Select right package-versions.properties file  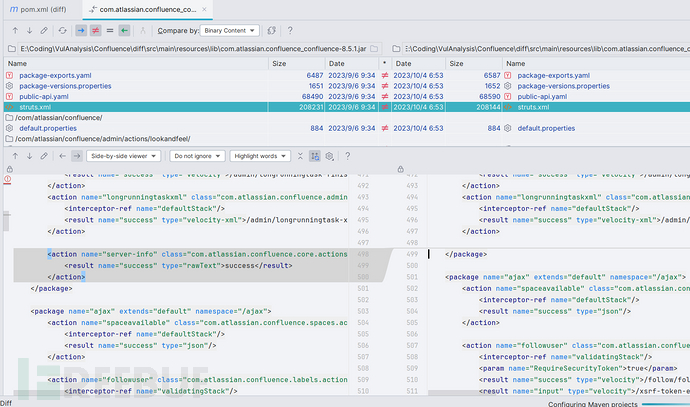[x=564, y=86]
